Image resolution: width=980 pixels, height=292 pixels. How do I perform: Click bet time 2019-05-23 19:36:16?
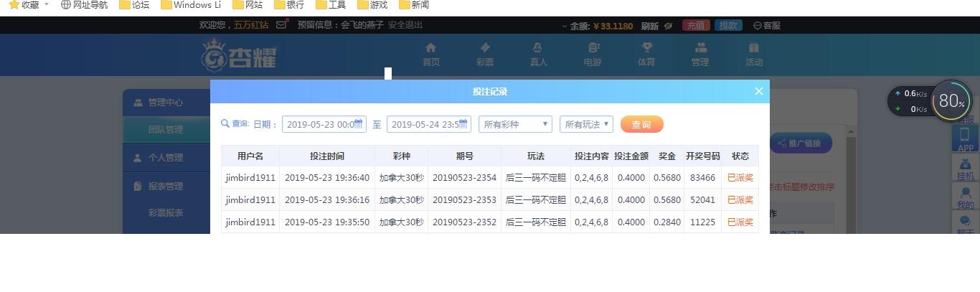pos(327,200)
